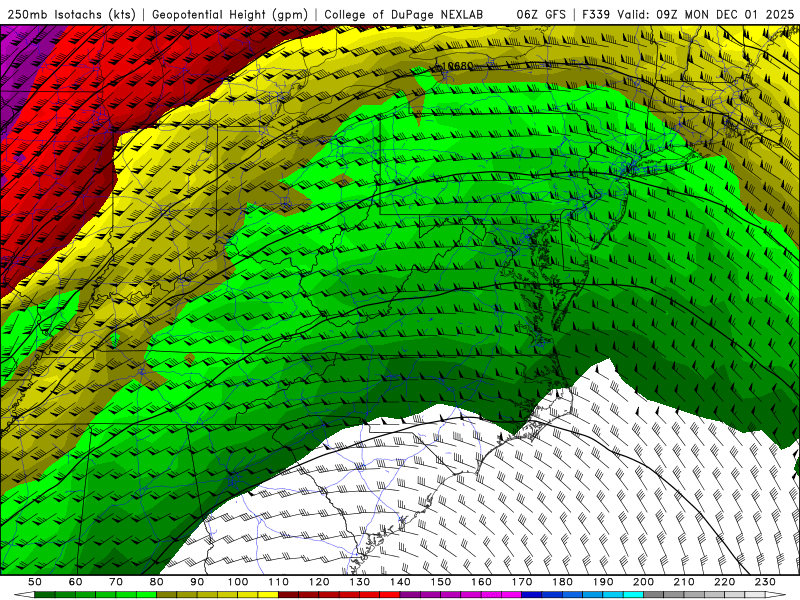Screen dimensions: 800x600
Task: Click the '130' value on the color scale
Action: (360, 582)
